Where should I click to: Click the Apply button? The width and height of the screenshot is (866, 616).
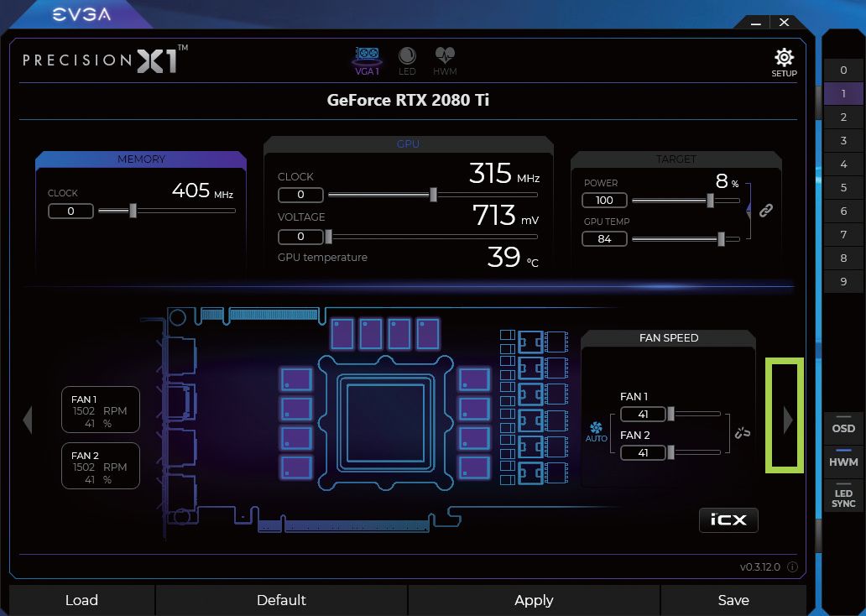[x=534, y=600]
